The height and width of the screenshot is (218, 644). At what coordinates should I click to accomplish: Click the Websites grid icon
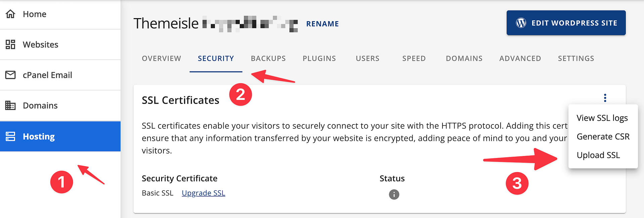(10, 44)
